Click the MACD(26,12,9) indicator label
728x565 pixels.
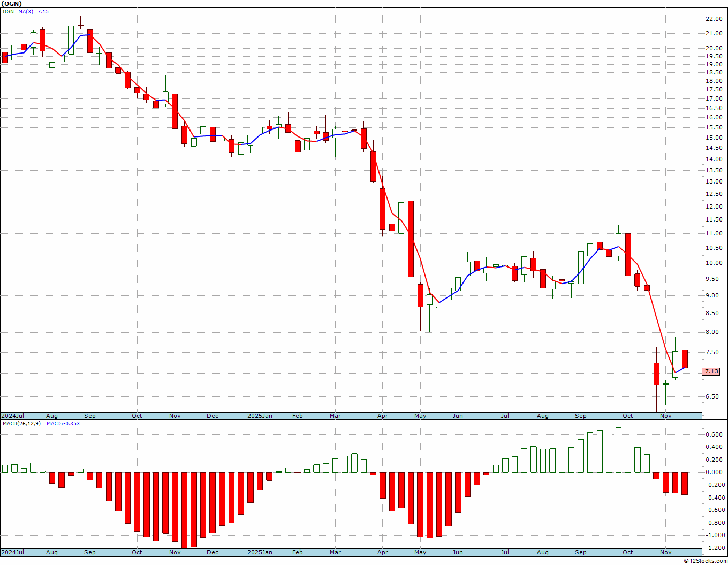(x=21, y=423)
